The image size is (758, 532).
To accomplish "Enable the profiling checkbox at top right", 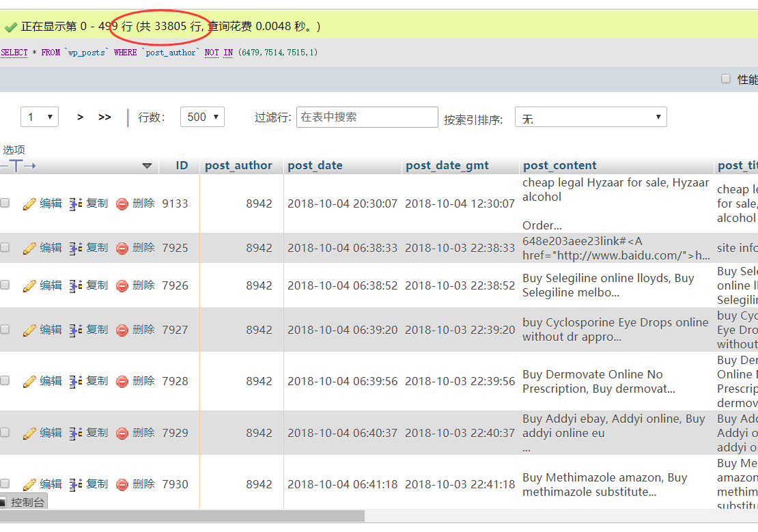I will tap(726, 79).
